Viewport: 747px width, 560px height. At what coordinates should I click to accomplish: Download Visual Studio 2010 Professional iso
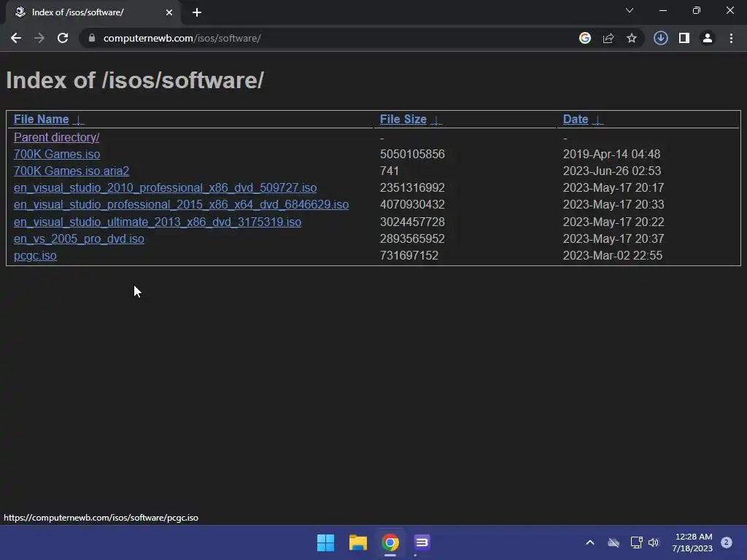pyautogui.click(x=166, y=188)
